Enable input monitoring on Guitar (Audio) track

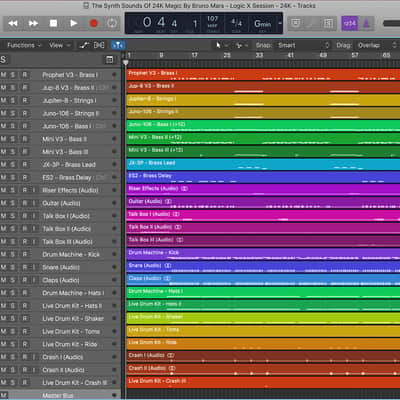(x=34, y=203)
